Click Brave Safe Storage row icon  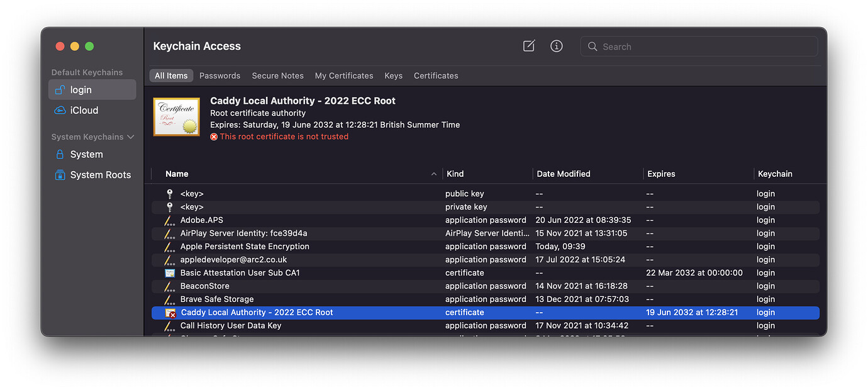[169, 299]
